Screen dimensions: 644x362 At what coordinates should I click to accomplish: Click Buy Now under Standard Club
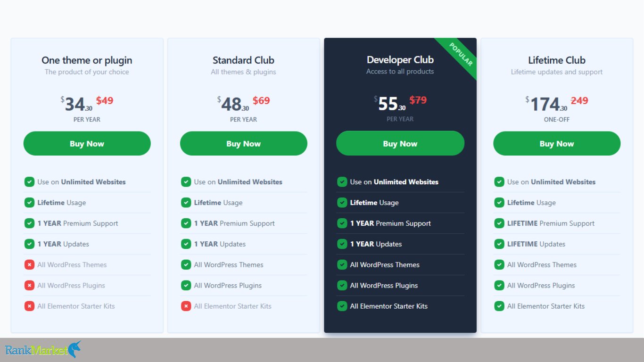click(x=243, y=144)
